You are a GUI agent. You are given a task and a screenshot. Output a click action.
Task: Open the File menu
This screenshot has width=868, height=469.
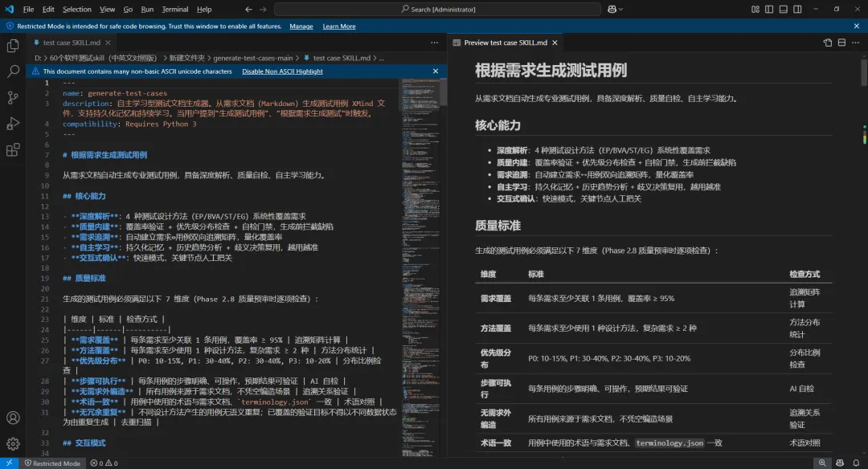(28, 10)
